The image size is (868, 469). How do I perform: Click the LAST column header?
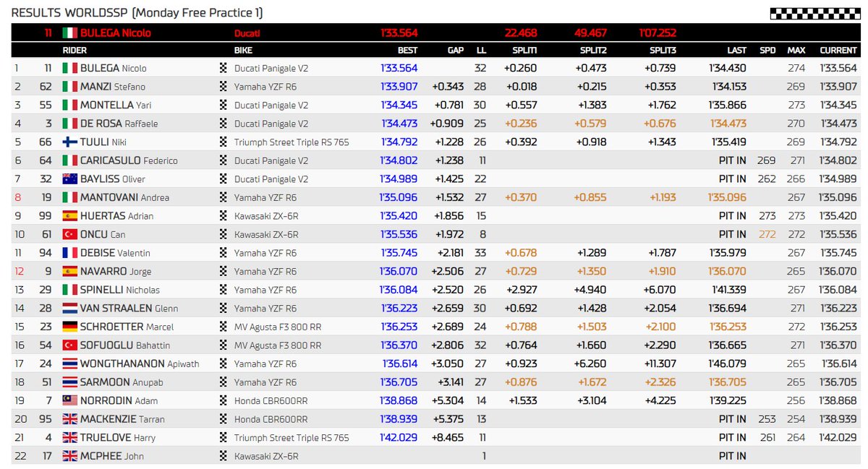pyautogui.click(x=736, y=51)
